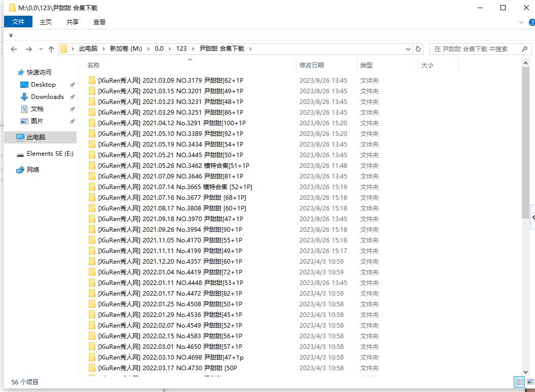Open recent locations dropdown arrow
The height and width of the screenshot is (392, 535).
(x=41, y=49)
